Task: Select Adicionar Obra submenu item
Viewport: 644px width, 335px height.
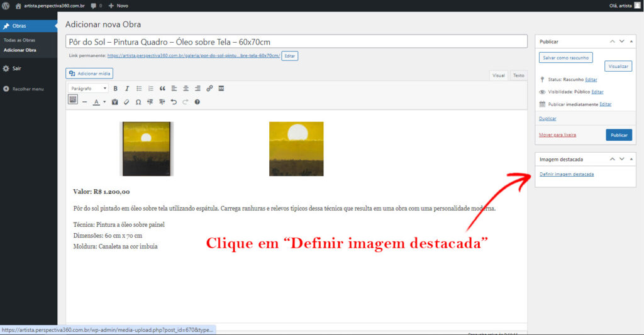Action: coord(19,50)
